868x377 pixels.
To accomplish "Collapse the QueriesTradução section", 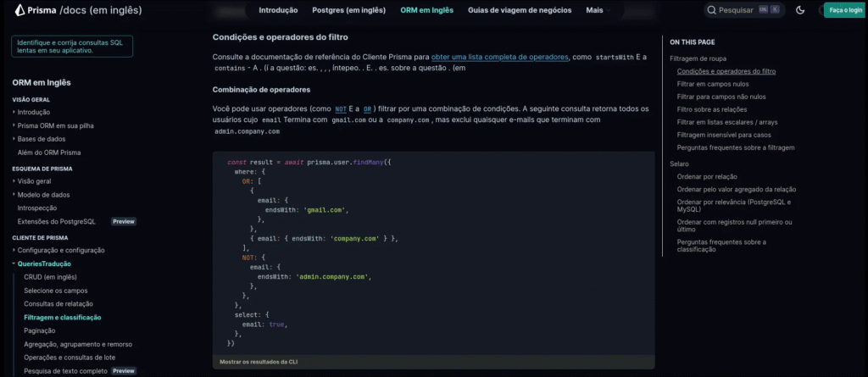I will [x=44, y=263].
